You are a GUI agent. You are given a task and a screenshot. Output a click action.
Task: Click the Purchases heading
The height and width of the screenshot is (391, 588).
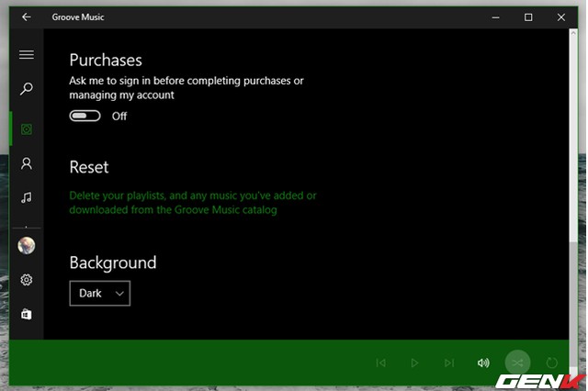tap(106, 60)
